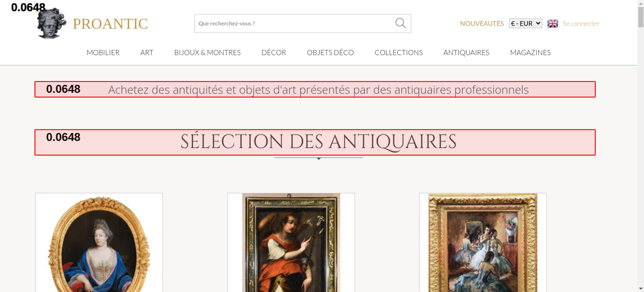
Task: Open the MOBILIER menu
Action: tap(103, 52)
